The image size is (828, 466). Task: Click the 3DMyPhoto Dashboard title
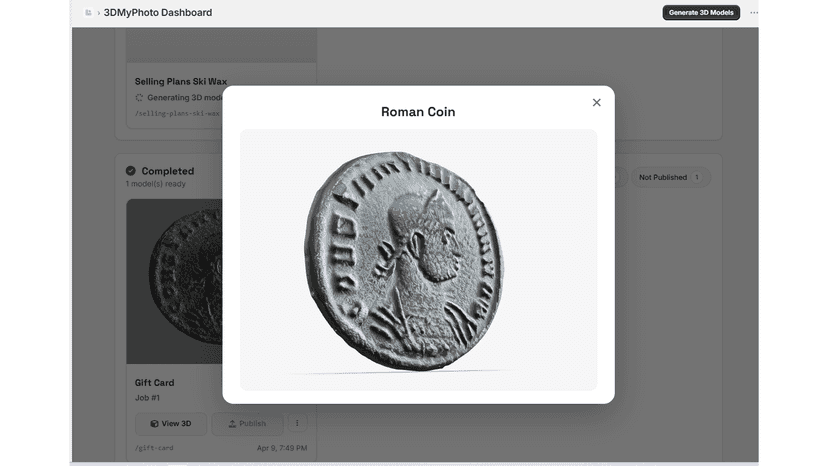click(158, 13)
